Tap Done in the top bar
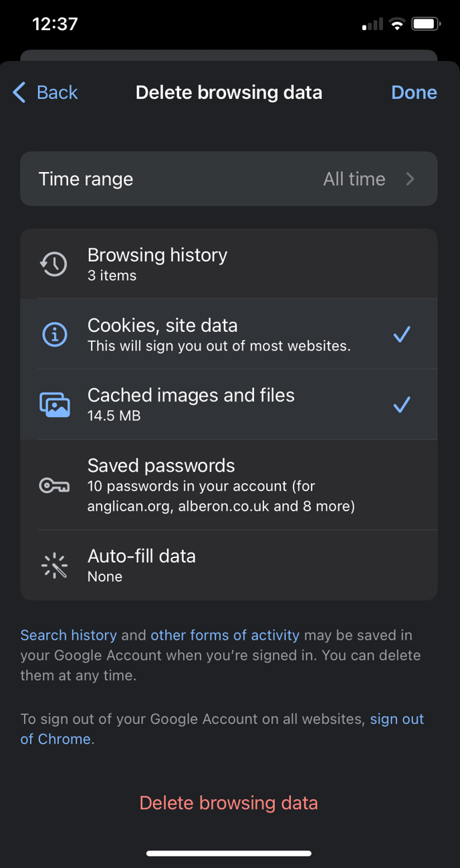The width and height of the screenshot is (460, 868). (414, 92)
